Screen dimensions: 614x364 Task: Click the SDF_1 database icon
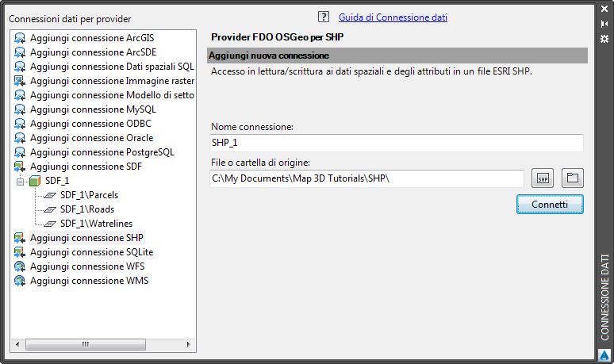pyautogui.click(x=34, y=181)
